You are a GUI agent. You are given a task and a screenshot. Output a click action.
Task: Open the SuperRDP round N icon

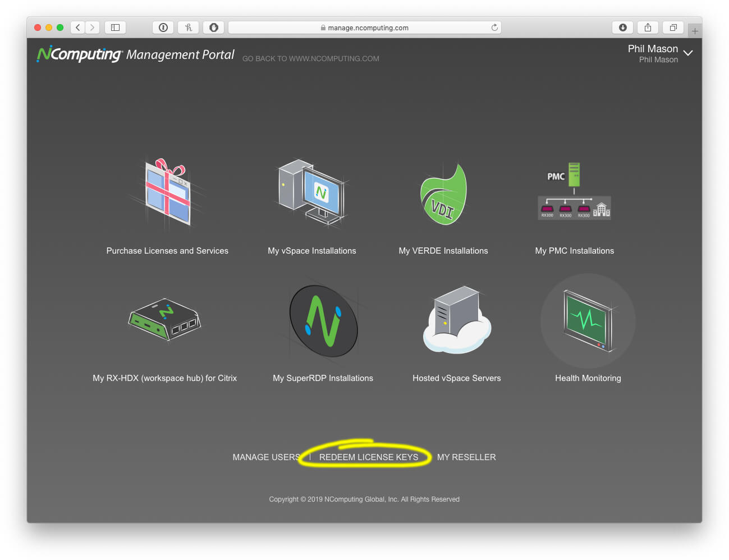point(323,321)
